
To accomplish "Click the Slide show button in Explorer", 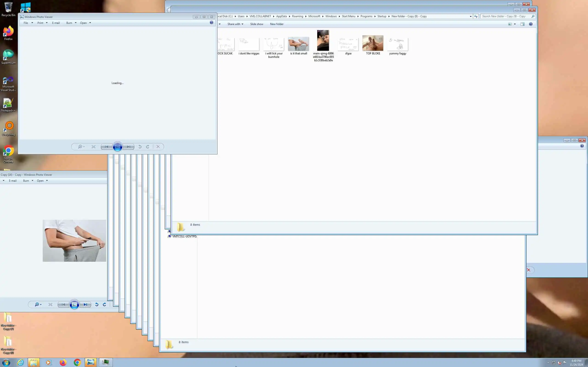I will (x=257, y=24).
